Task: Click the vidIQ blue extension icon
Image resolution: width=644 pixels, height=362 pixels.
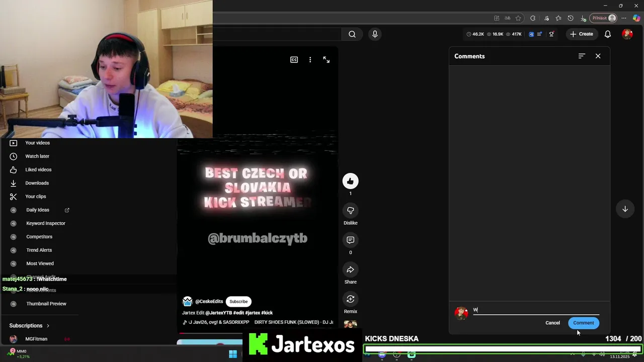Action: pyautogui.click(x=531, y=34)
